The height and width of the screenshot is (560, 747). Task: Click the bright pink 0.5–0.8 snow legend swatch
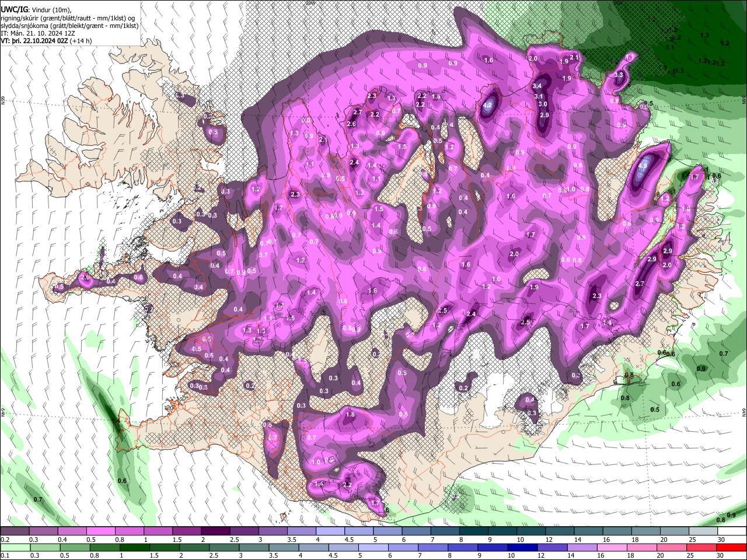(100, 531)
